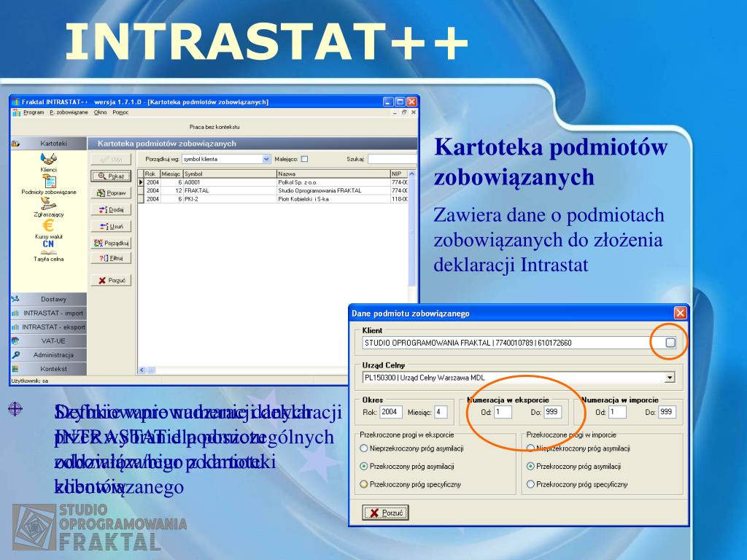747x560 pixels.
Task: Select import Przekroczony próg specyficzny radio
Action: click(530, 484)
